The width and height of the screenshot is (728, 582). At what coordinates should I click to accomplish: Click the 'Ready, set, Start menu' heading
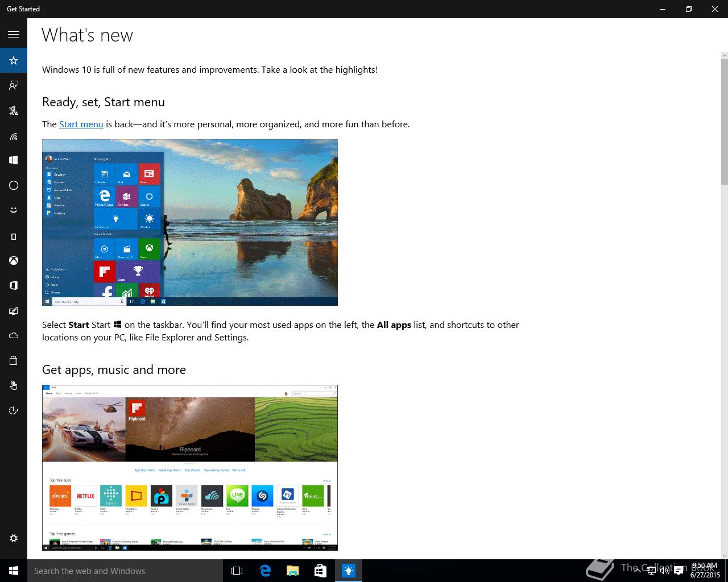(104, 102)
